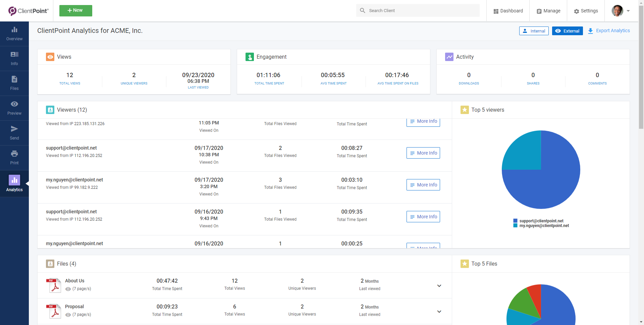Click the LAST VIEWED label
The width and height of the screenshot is (644, 325).
[x=198, y=88]
